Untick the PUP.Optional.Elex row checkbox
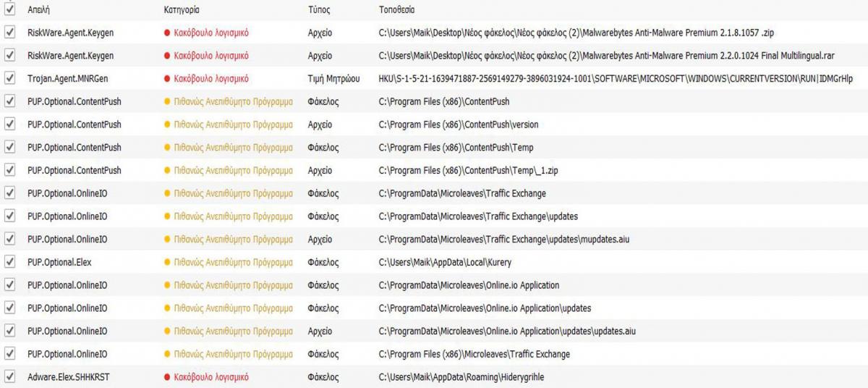Image resolution: width=868 pixels, height=388 pixels. (x=9, y=262)
